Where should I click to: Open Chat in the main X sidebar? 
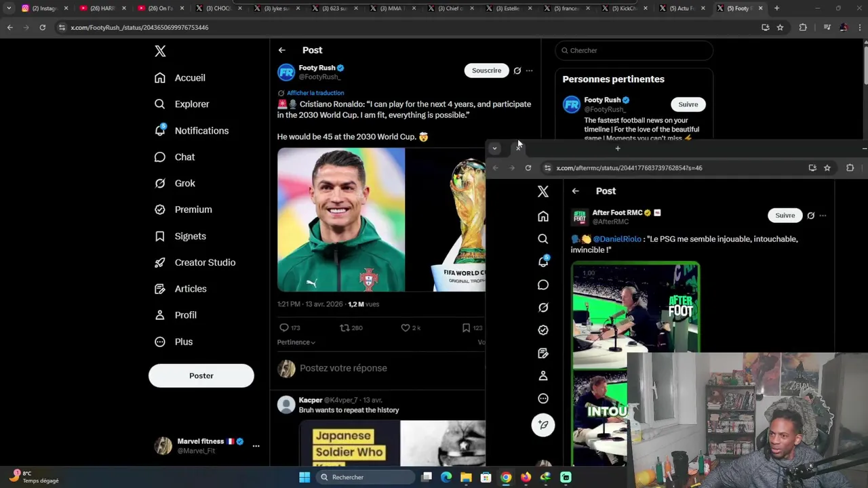tap(174, 157)
